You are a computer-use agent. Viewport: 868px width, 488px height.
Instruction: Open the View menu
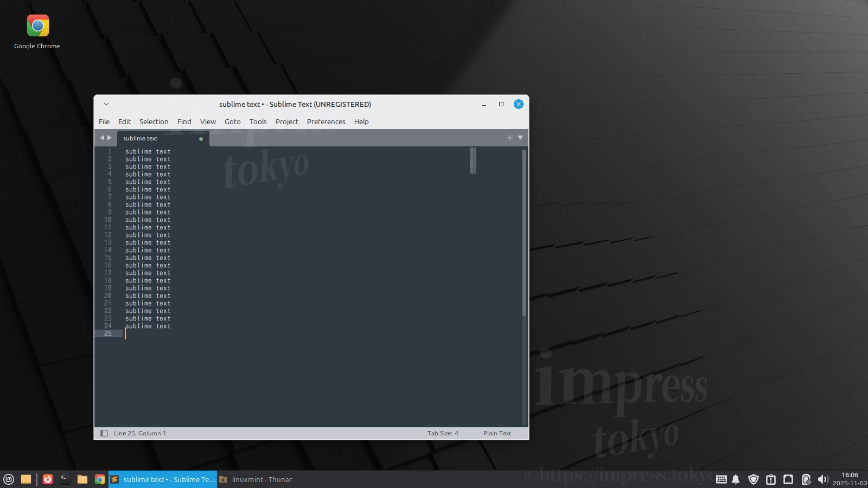[208, 121]
